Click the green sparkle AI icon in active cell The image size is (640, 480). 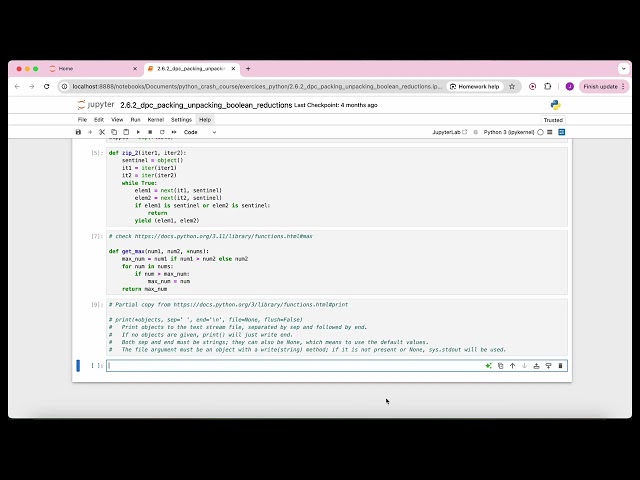pyautogui.click(x=488, y=366)
